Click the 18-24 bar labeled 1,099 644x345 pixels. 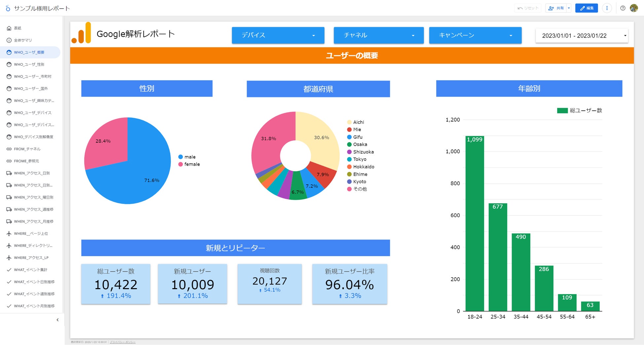(x=475, y=224)
